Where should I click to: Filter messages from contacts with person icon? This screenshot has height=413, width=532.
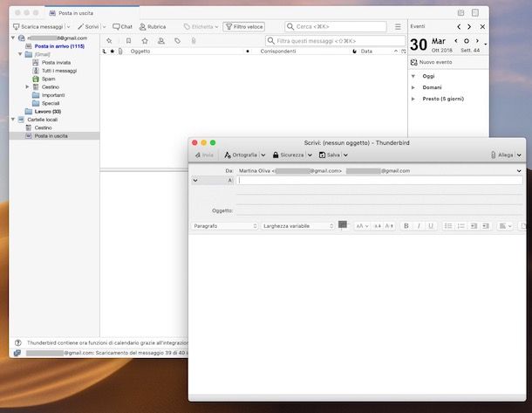(x=161, y=41)
